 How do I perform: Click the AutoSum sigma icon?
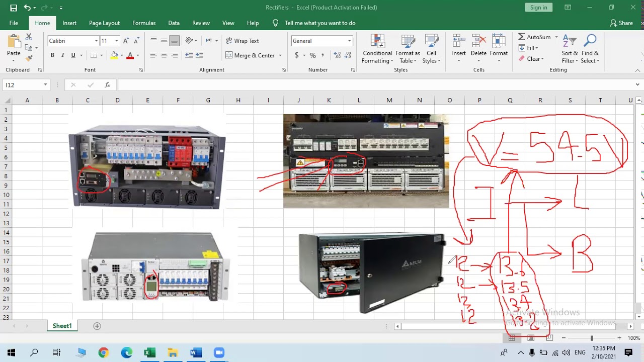click(522, 37)
